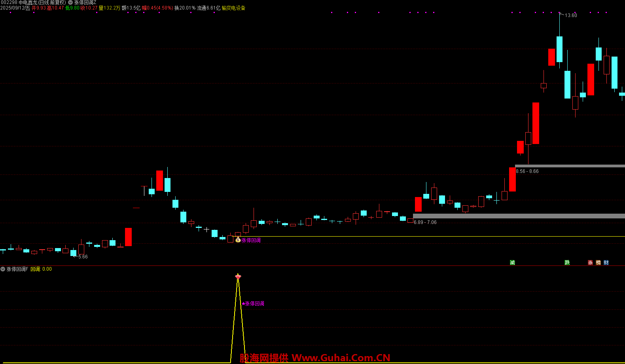Click the high price 高10.47
625x364 pixels.
55,8
